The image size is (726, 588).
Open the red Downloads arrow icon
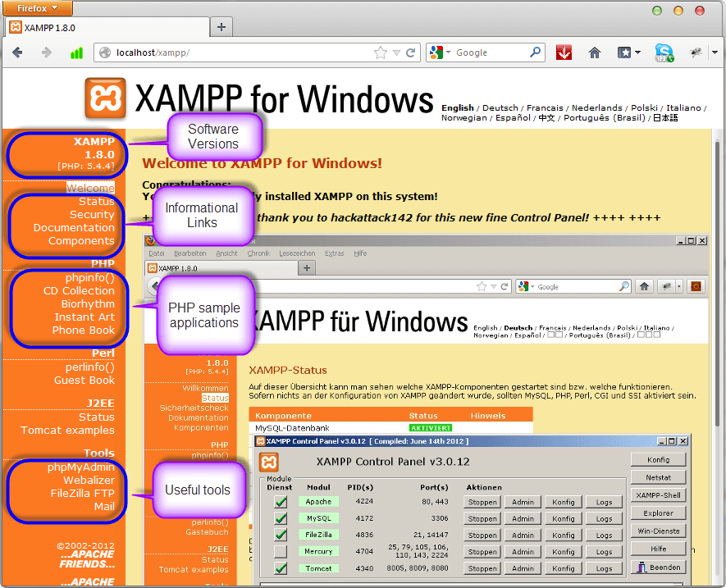(x=563, y=52)
